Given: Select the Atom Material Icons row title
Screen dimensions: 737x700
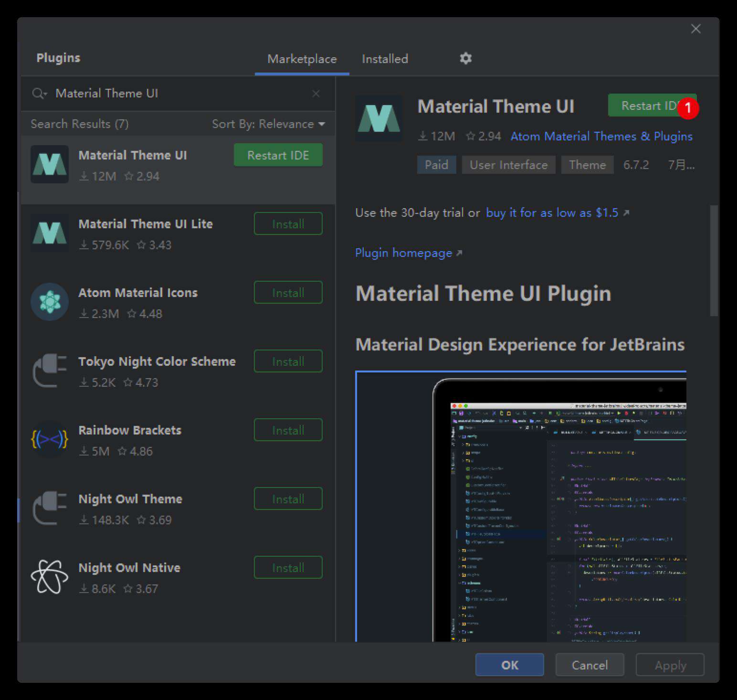Looking at the screenshot, I should (138, 293).
